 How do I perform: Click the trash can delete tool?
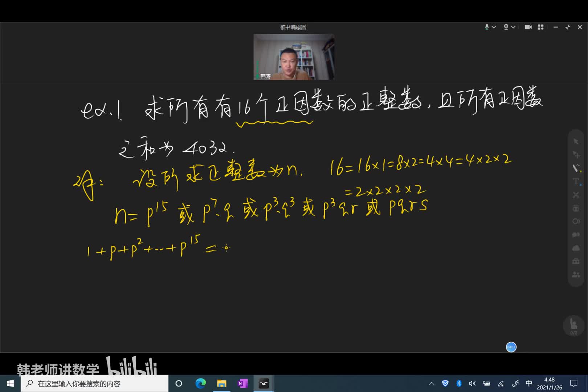576,208
